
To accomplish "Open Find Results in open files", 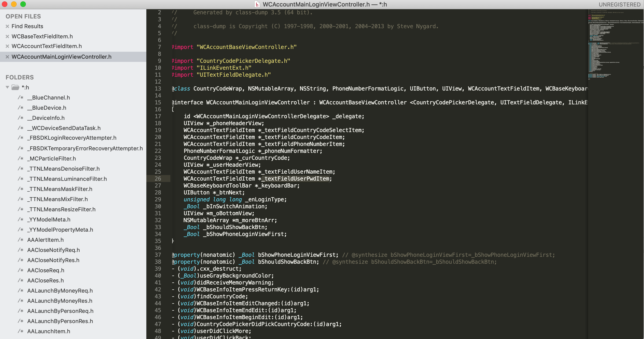I will pos(27,26).
